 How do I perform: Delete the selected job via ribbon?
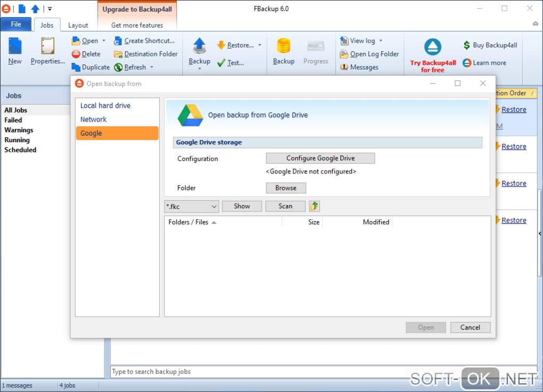[x=86, y=54]
